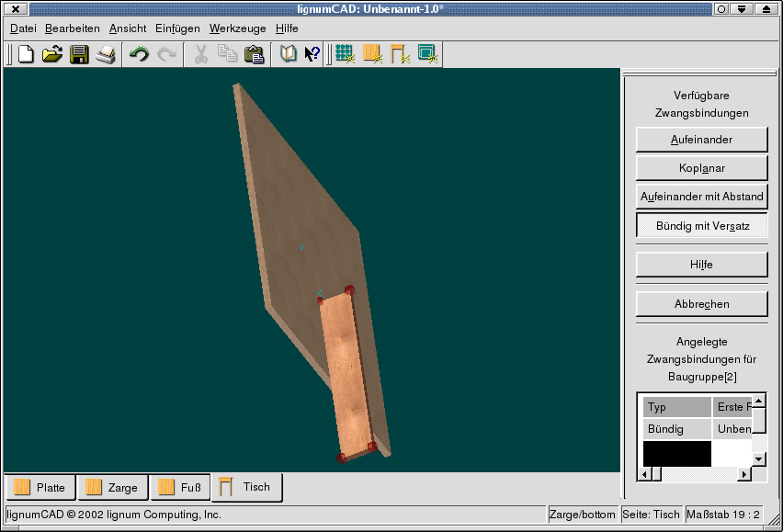Open the Datei menu
The width and height of the screenshot is (783, 532).
[23, 28]
